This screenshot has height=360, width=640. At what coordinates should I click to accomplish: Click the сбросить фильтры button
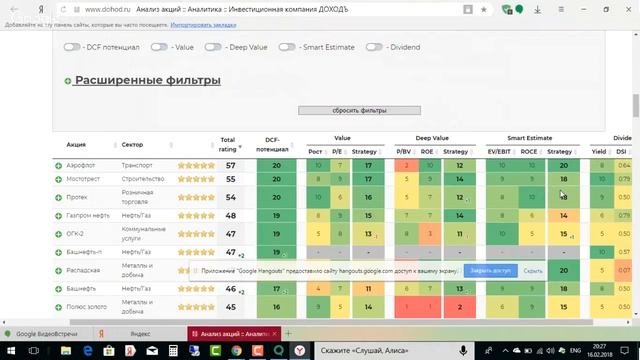(x=359, y=110)
